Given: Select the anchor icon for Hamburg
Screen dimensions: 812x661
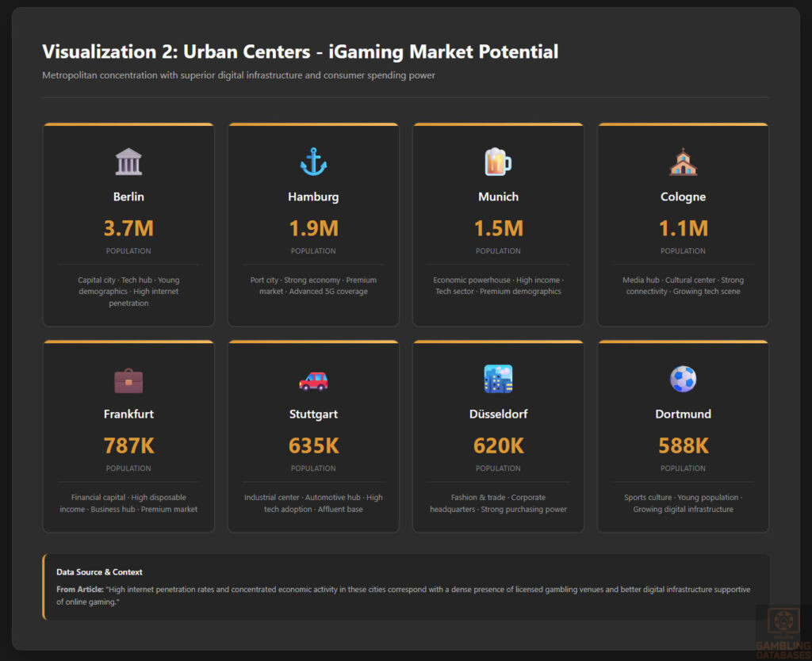Looking at the screenshot, I should (x=313, y=161).
